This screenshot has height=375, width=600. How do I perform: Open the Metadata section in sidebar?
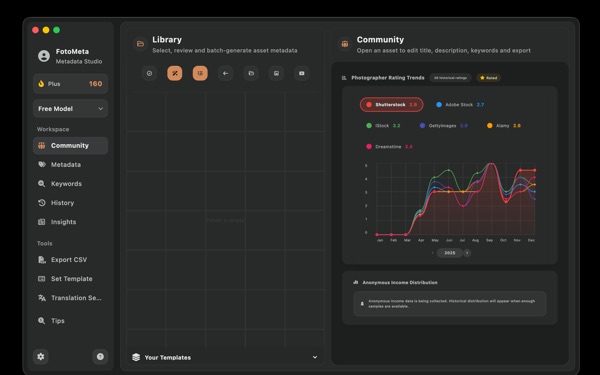(70, 165)
